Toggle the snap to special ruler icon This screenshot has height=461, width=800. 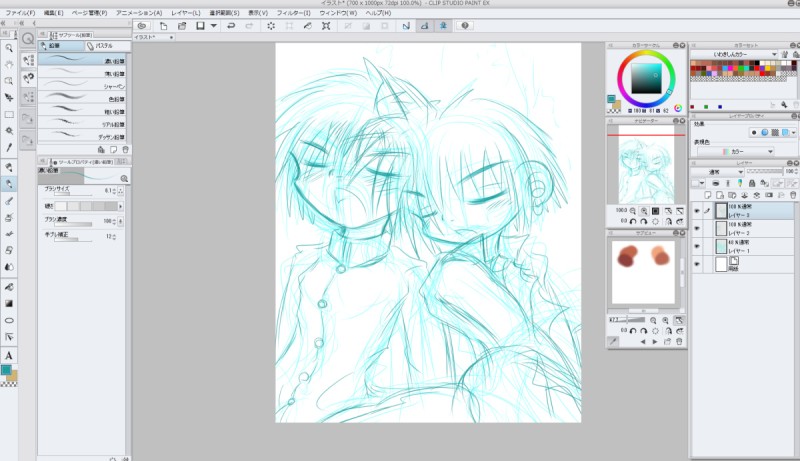424,25
